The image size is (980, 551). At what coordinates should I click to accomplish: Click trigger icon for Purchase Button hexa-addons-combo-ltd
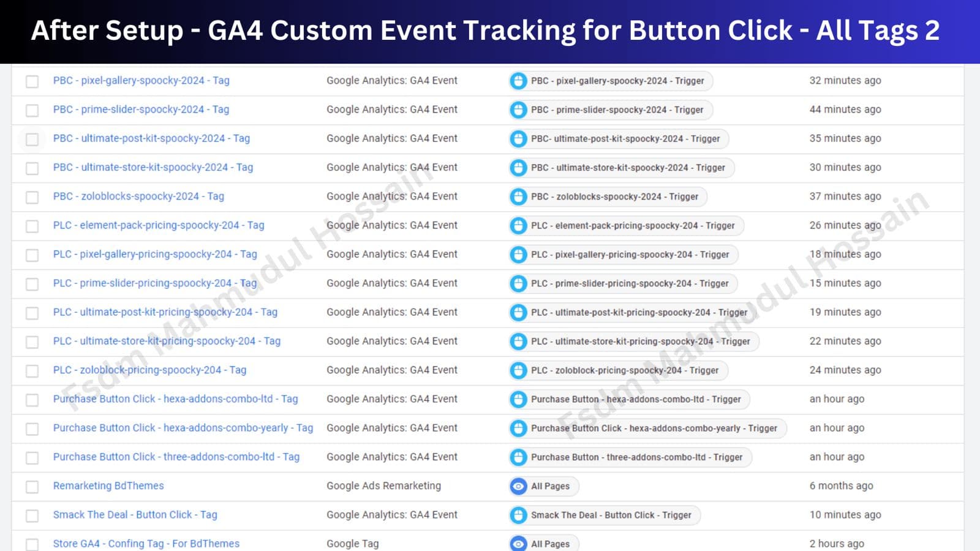519,399
